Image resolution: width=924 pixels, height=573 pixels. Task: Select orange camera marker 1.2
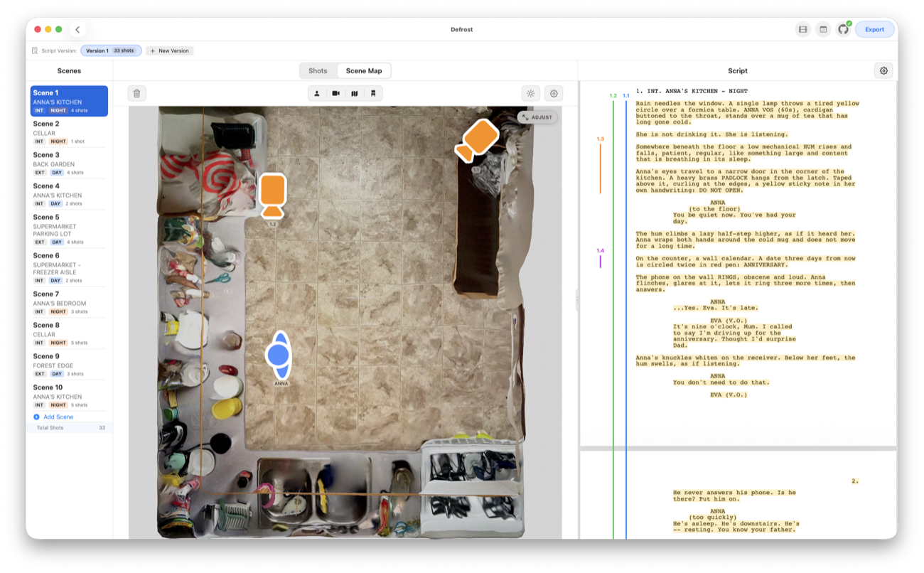[272, 195]
